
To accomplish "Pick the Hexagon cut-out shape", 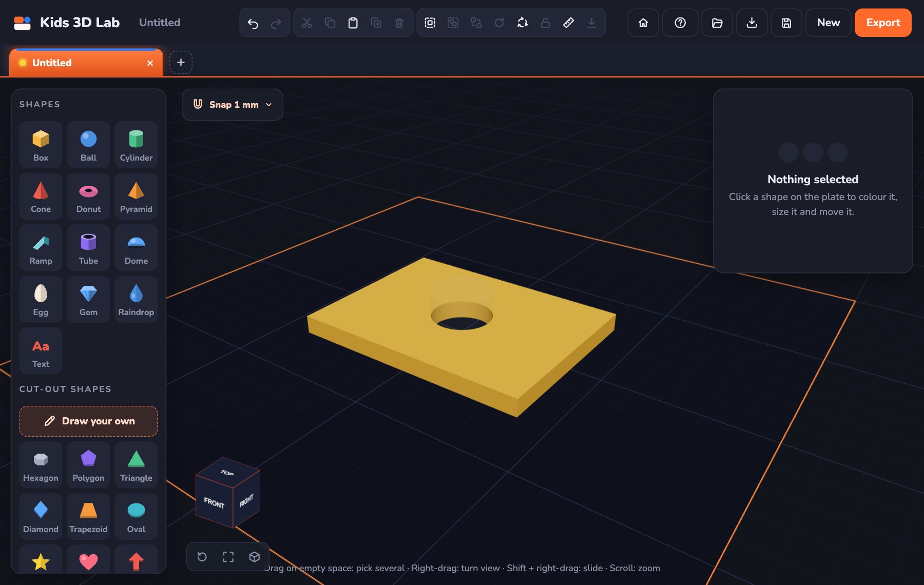I will point(41,465).
